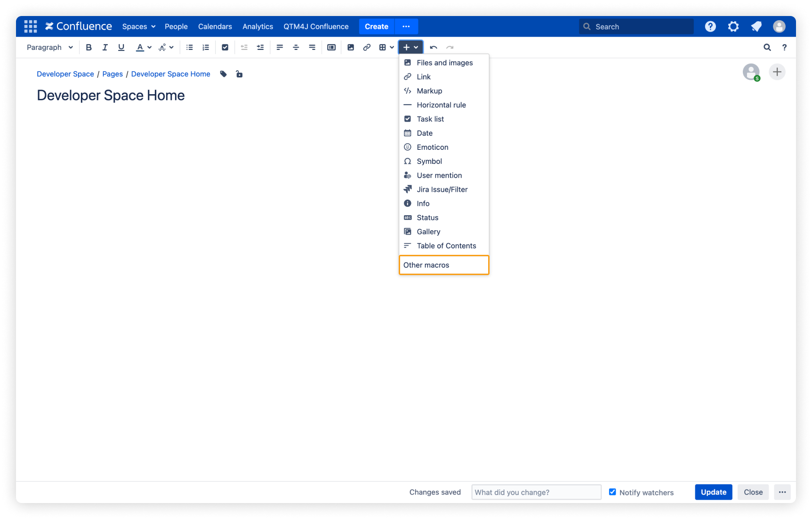Click the 'What did you change?' field

[x=537, y=492]
